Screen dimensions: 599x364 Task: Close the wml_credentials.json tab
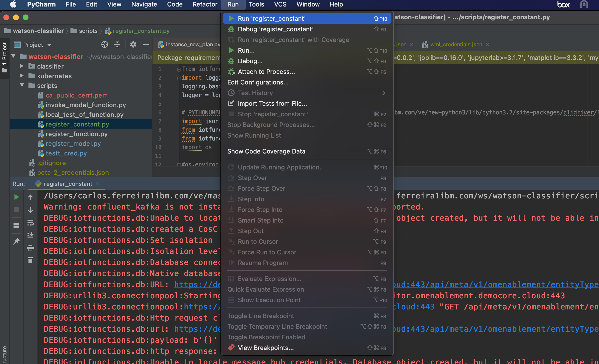[x=488, y=44]
